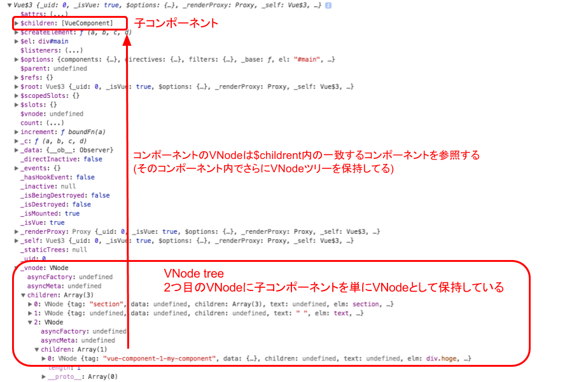Expand the _renderProxy: Proxy entry

17,231
